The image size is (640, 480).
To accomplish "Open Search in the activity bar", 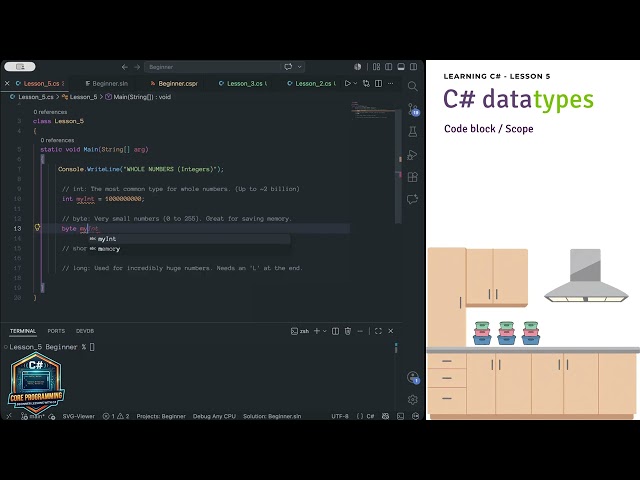I will point(413,86).
